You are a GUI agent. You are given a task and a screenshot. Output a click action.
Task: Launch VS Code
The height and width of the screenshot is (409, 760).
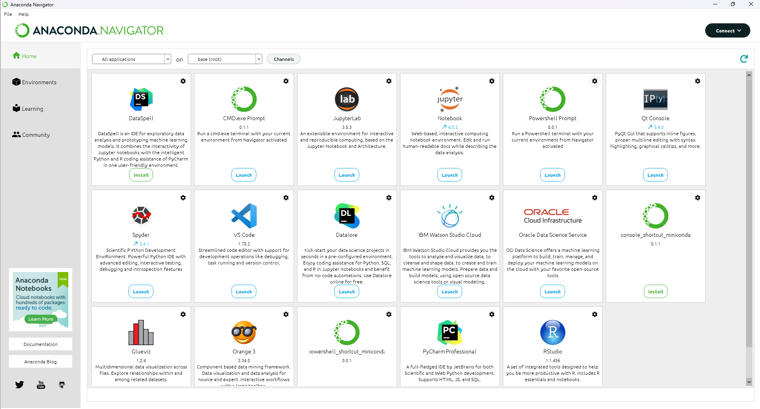coord(244,292)
